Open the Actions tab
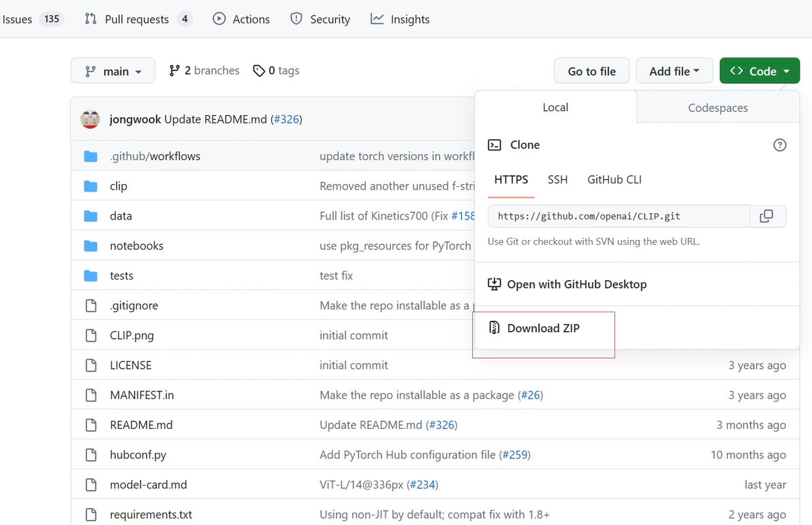 click(x=241, y=19)
